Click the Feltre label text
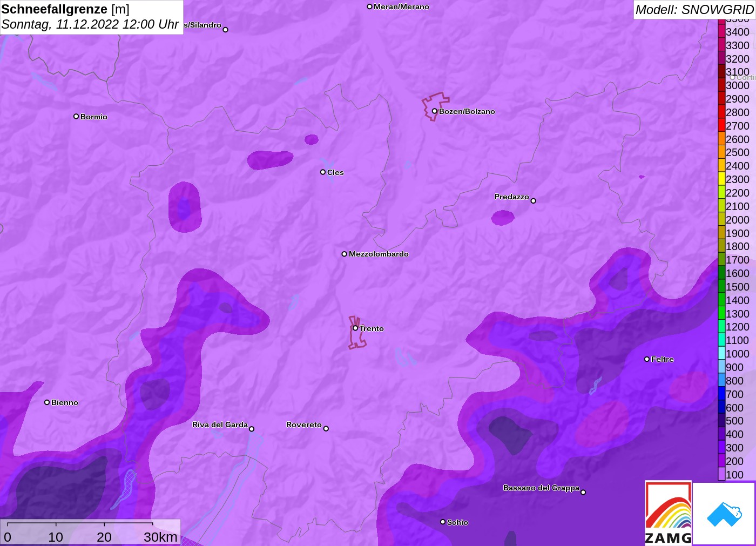Screen dimensions: 756x546 tap(663, 359)
